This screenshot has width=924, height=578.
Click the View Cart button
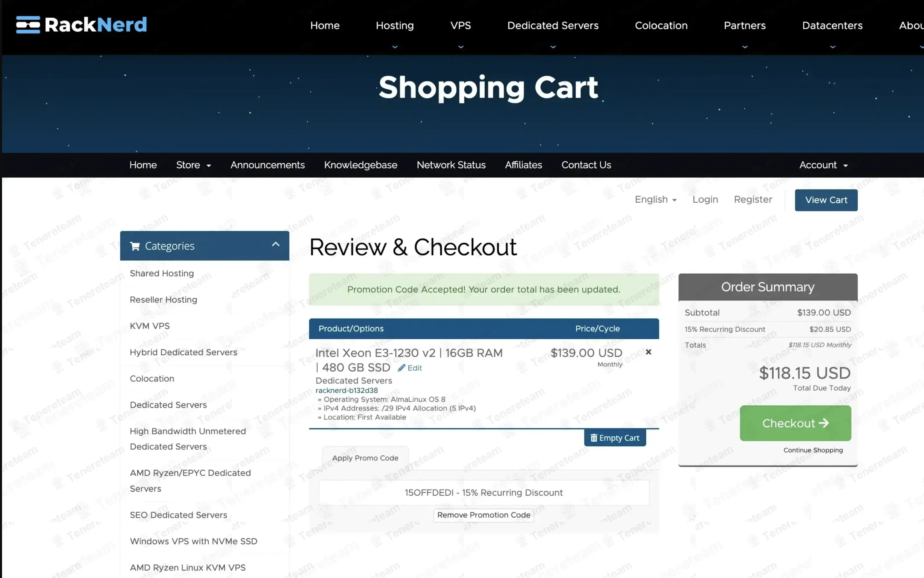coord(826,200)
